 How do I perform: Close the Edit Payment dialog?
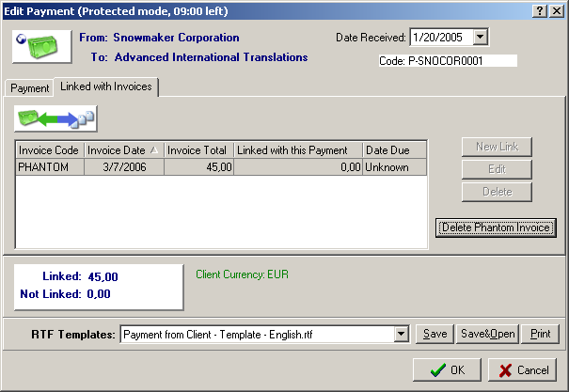(x=557, y=11)
